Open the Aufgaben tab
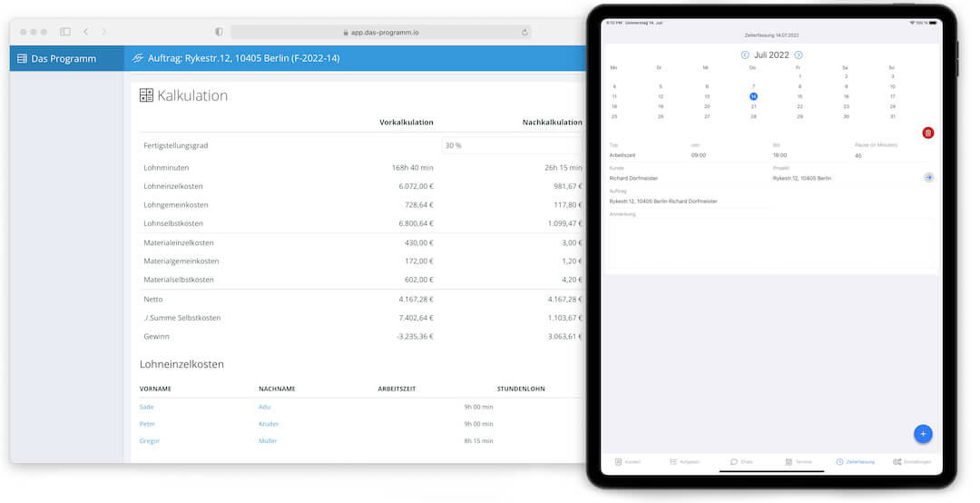This screenshot has height=503, width=980. [x=684, y=462]
